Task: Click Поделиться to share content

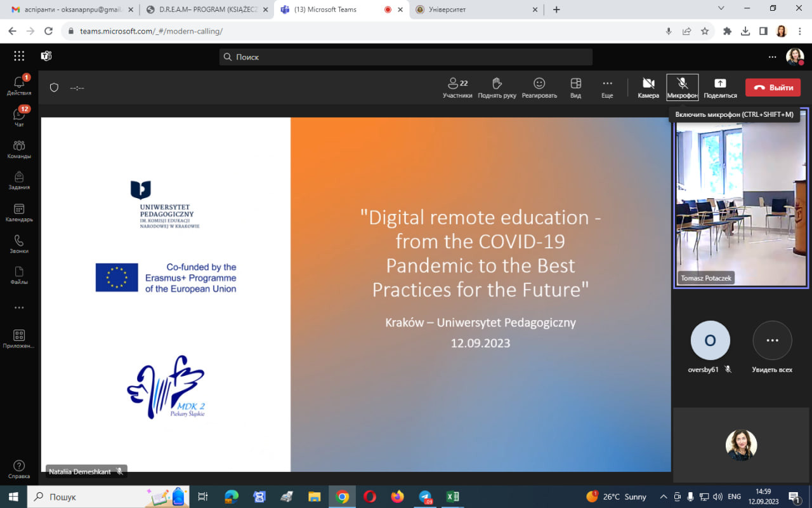Action: click(720, 88)
